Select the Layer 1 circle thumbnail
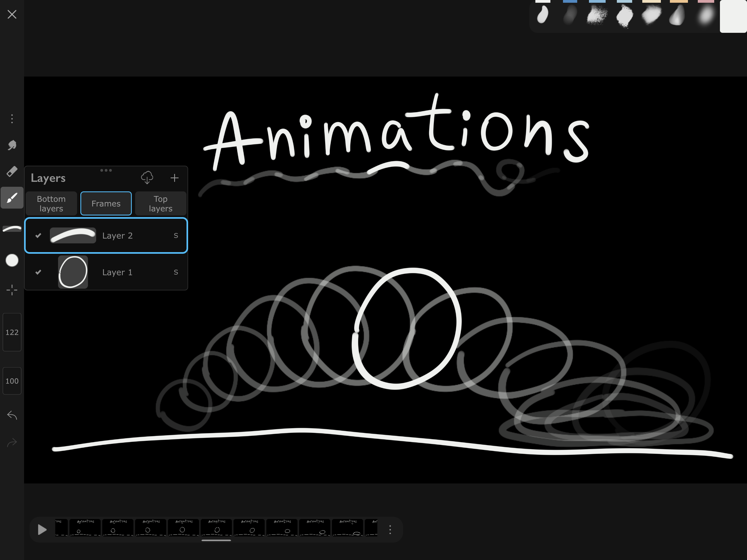 tap(73, 272)
